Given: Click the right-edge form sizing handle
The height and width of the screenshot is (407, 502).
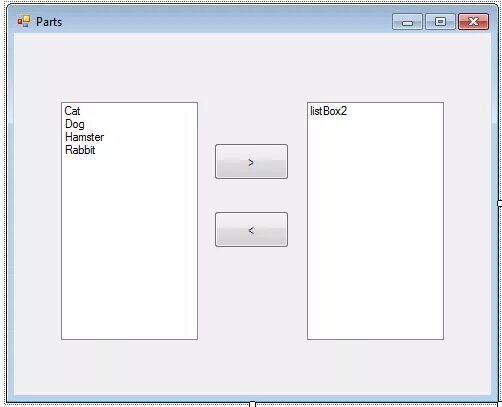Looking at the screenshot, I should click(499, 203).
